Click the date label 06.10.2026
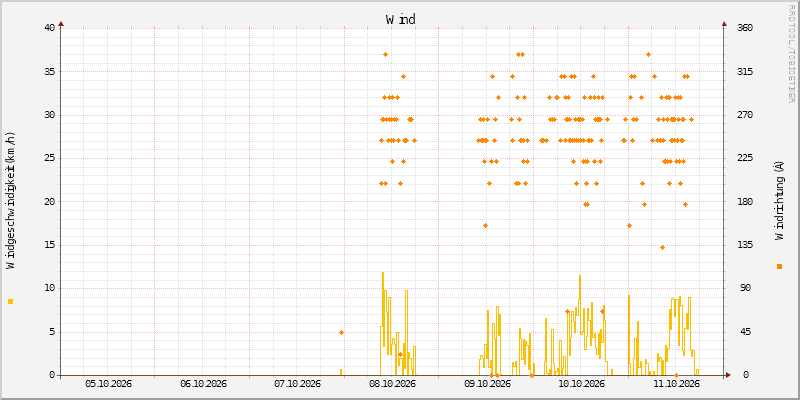800x400 pixels. pos(203,384)
